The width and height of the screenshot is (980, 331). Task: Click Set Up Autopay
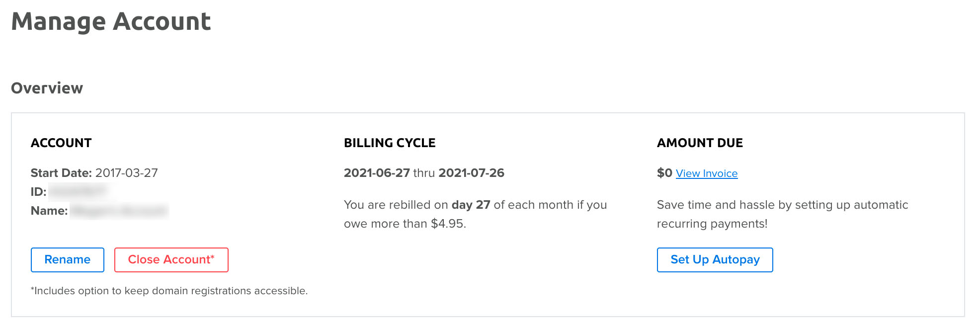(x=715, y=260)
